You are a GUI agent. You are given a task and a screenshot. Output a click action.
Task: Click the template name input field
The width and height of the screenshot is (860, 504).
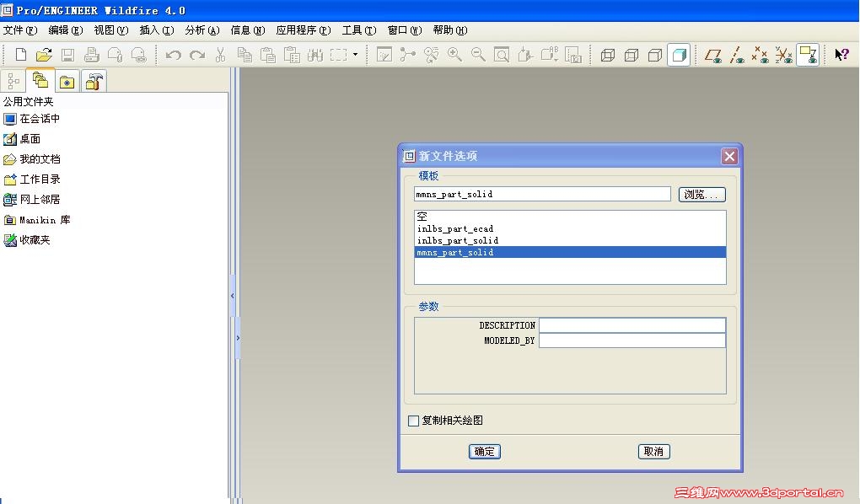point(542,194)
